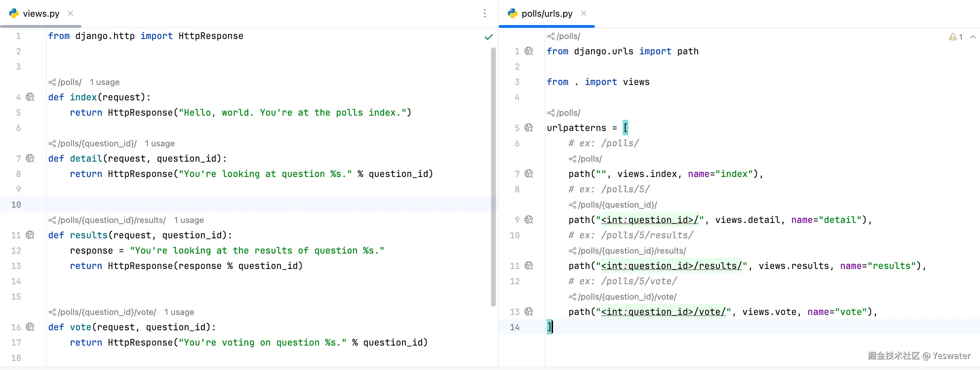Click the green checkmark inspection indicator
The height and width of the screenshot is (370, 980).
[489, 37]
